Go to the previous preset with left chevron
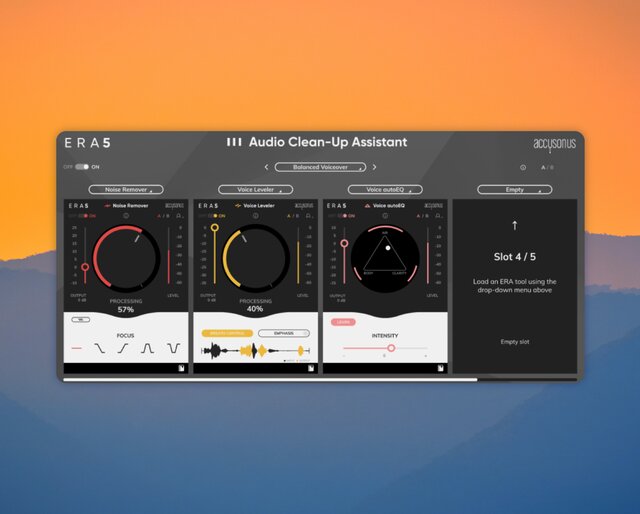The width and height of the screenshot is (640, 514). pos(267,167)
